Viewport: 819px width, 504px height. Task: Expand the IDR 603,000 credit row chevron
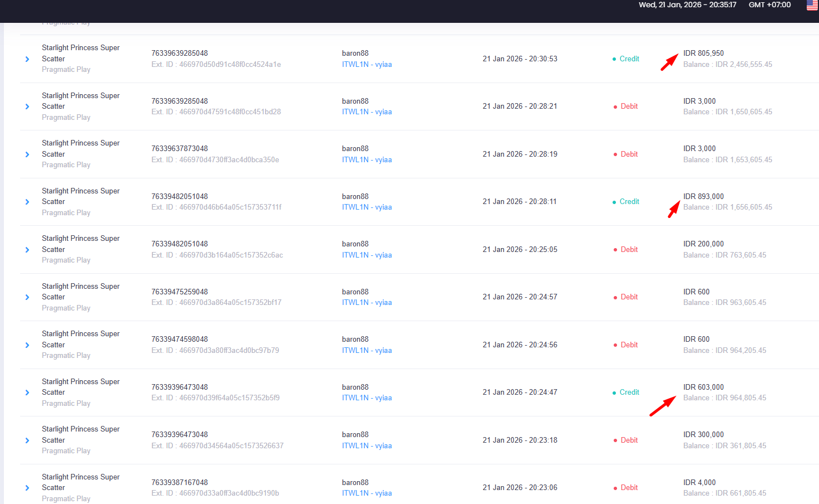click(x=27, y=392)
